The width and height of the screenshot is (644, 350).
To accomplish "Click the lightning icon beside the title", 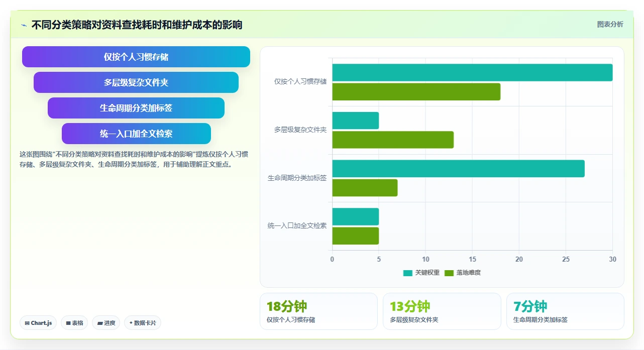I will click(x=24, y=25).
